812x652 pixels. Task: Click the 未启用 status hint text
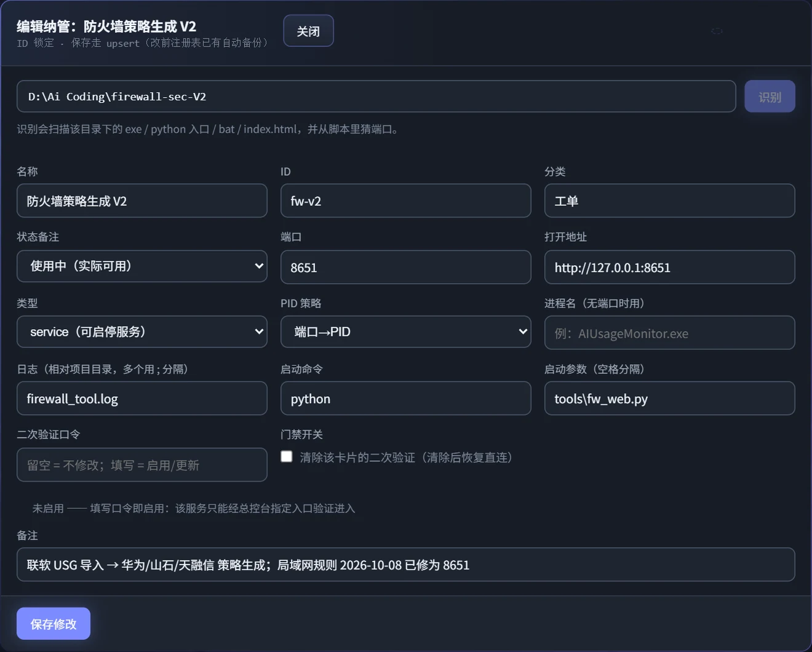point(193,508)
